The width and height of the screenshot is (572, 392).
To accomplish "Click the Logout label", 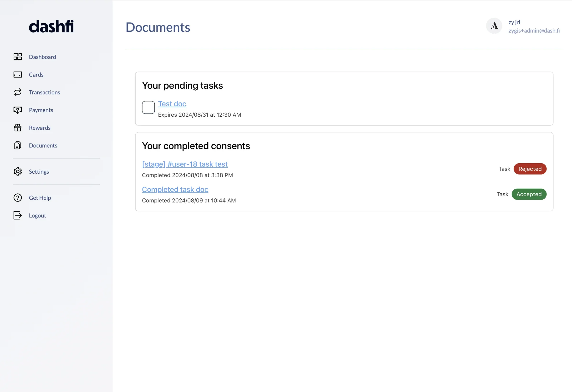I will (x=37, y=216).
